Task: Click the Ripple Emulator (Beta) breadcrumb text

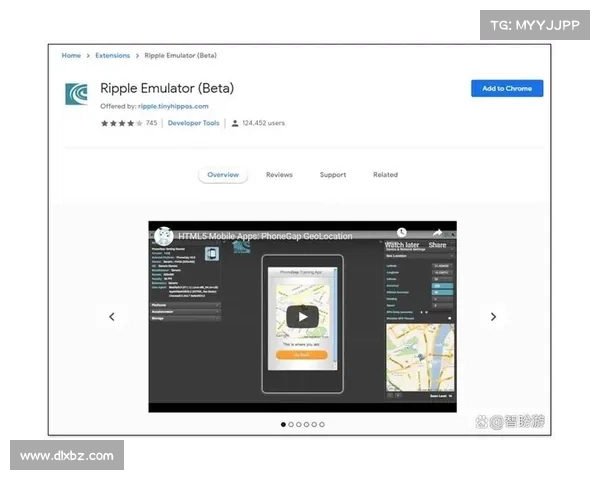Action: click(180, 56)
